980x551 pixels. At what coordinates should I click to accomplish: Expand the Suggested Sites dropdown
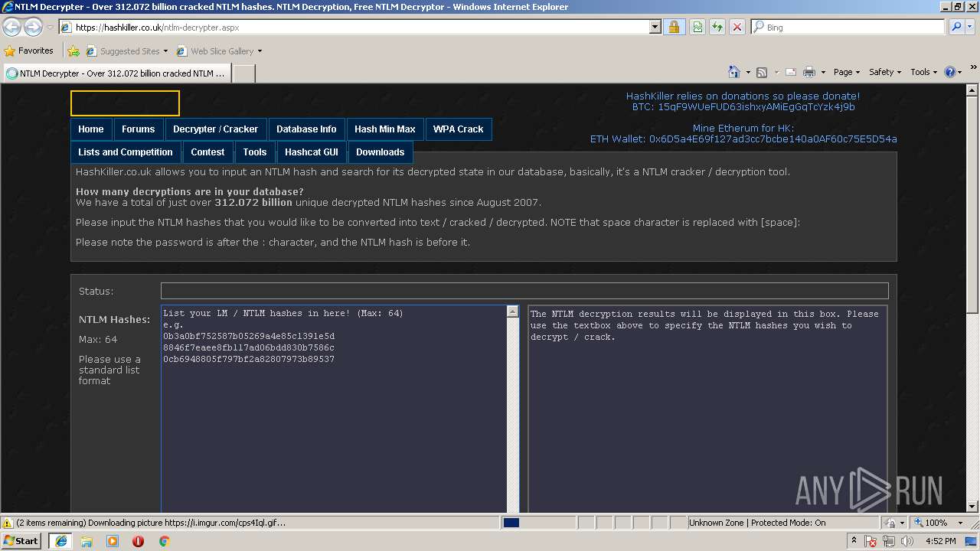pos(165,51)
